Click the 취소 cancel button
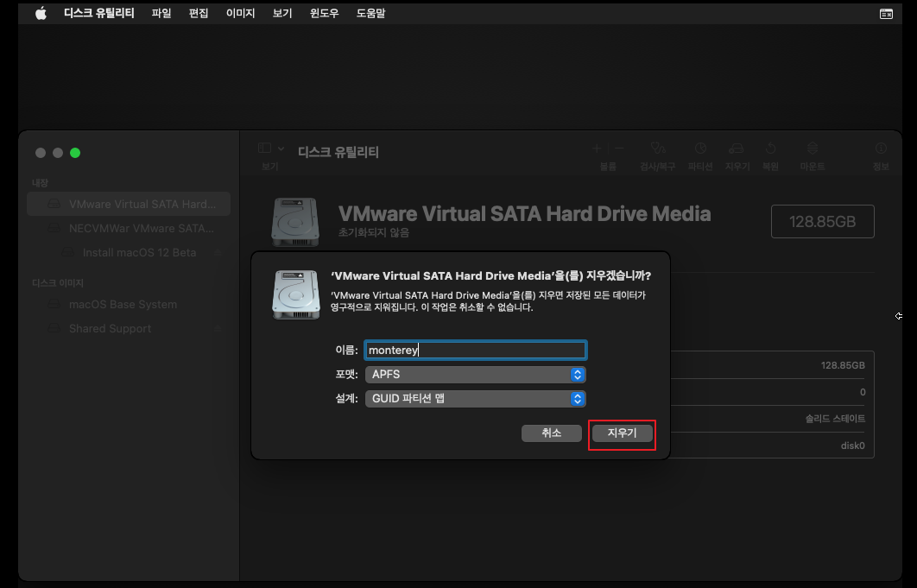917x588 pixels. [552, 433]
